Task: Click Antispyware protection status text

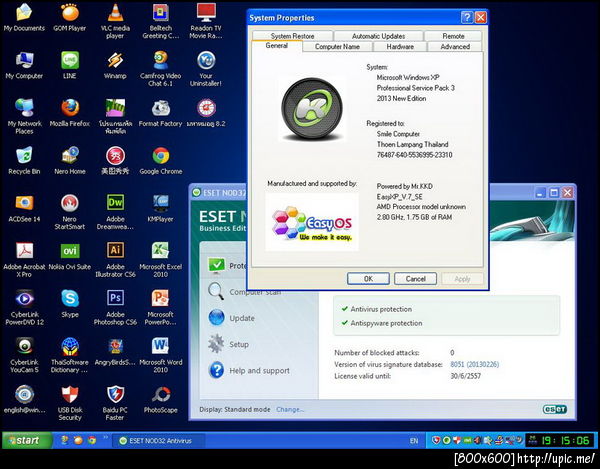Action: [386, 323]
